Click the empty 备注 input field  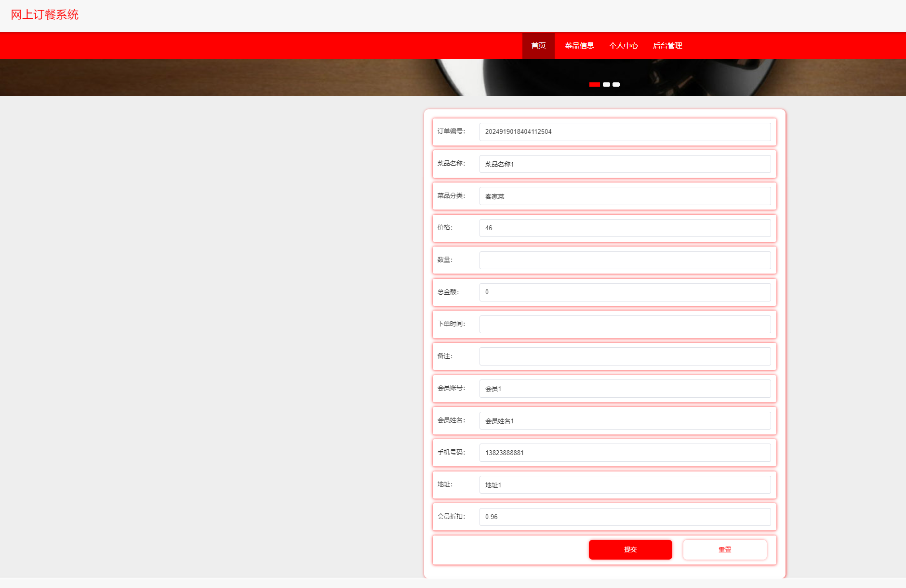[625, 356]
